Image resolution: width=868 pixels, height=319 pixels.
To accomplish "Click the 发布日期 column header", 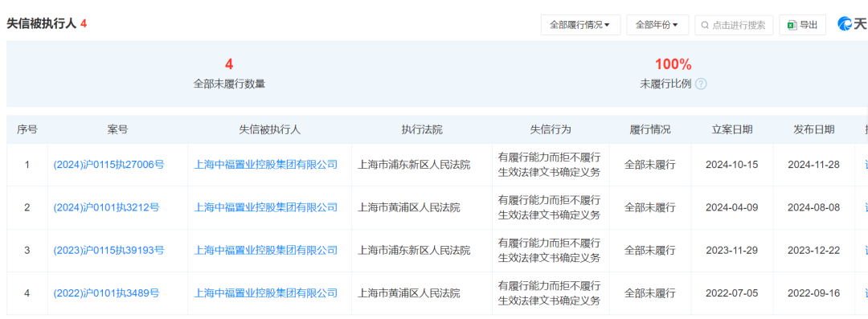I will click(813, 129).
